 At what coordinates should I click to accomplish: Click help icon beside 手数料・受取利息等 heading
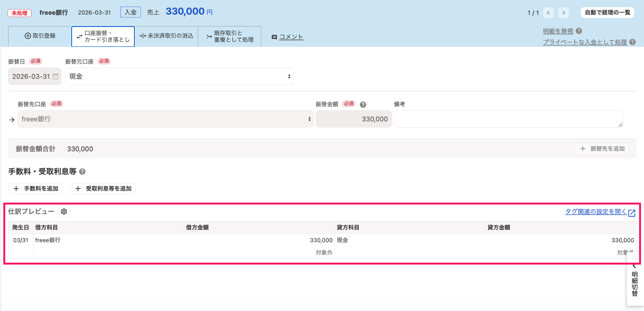[x=82, y=172]
